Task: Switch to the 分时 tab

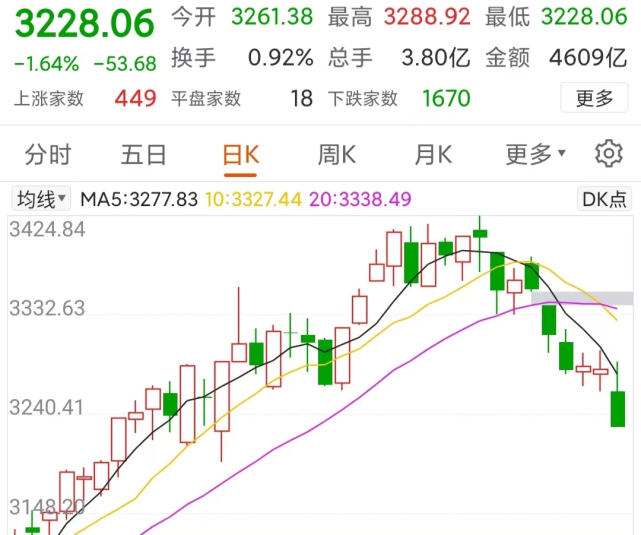Action: 48,154
